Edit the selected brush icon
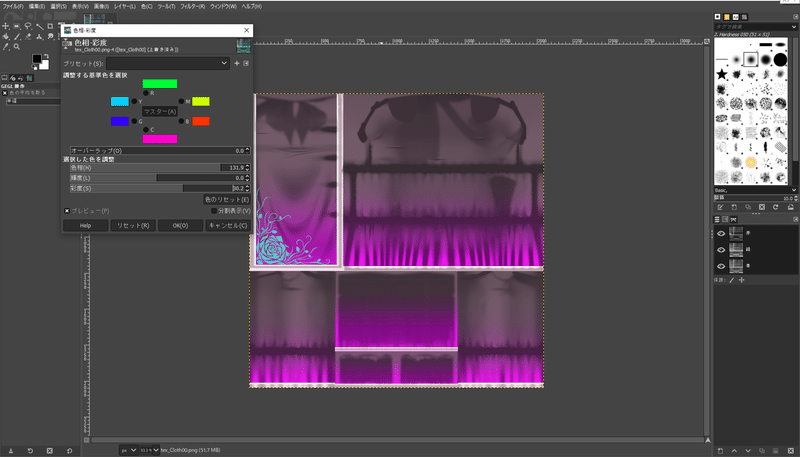The image size is (800, 457). (x=720, y=207)
